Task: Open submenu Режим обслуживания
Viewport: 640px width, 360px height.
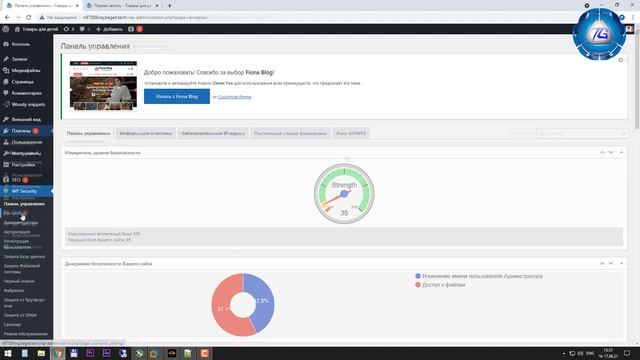Action: [25, 334]
